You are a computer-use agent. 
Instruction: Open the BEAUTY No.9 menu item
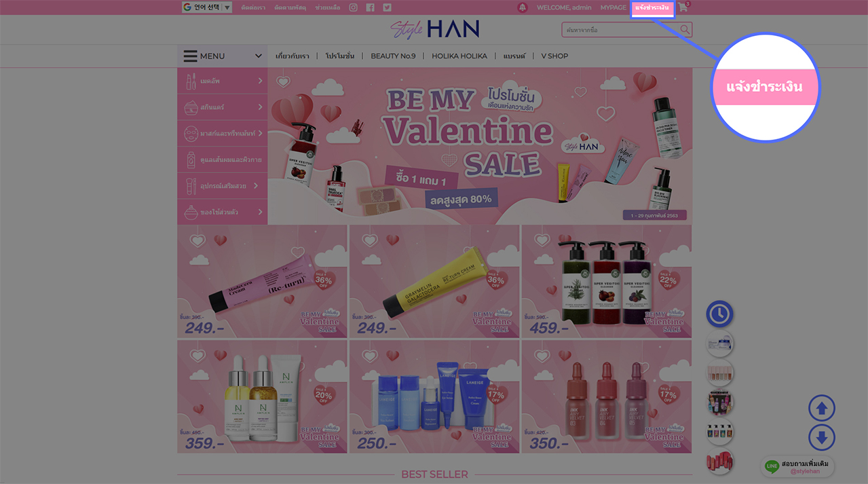pos(393,56)
